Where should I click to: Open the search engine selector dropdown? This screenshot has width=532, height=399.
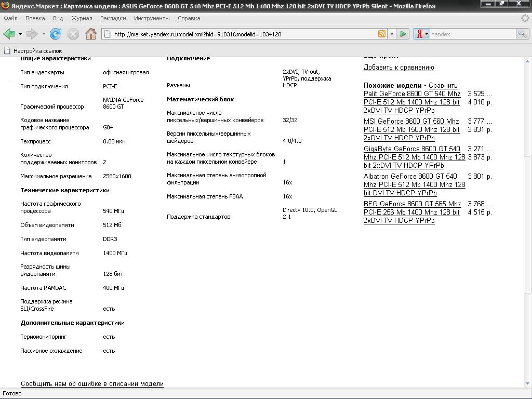(x=427, y=34)
